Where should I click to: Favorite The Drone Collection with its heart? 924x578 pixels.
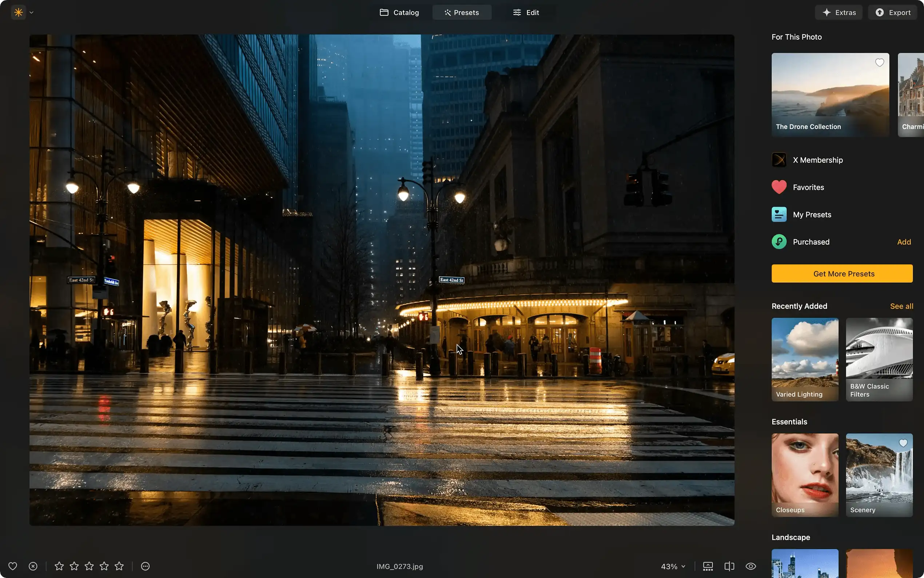click(x=879, y=63)
